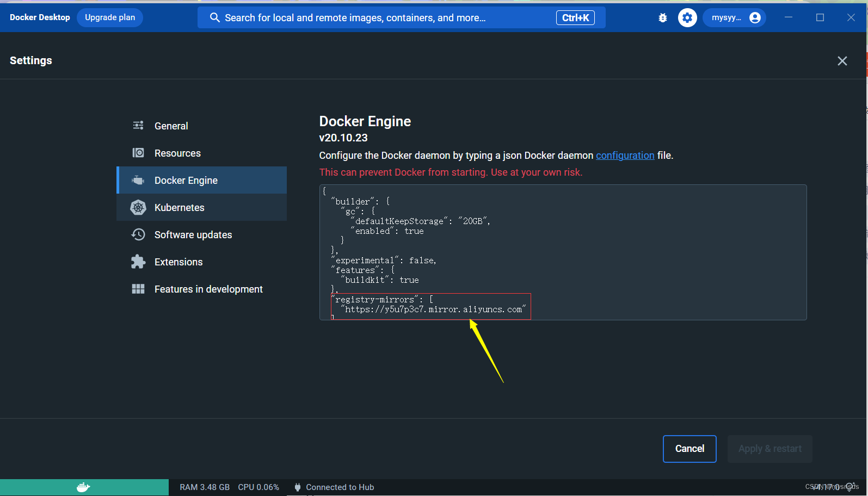Click the Docker Engine whale icon
Screen dimensions: 868x496
pyautogui.click(x=138, y=180)
